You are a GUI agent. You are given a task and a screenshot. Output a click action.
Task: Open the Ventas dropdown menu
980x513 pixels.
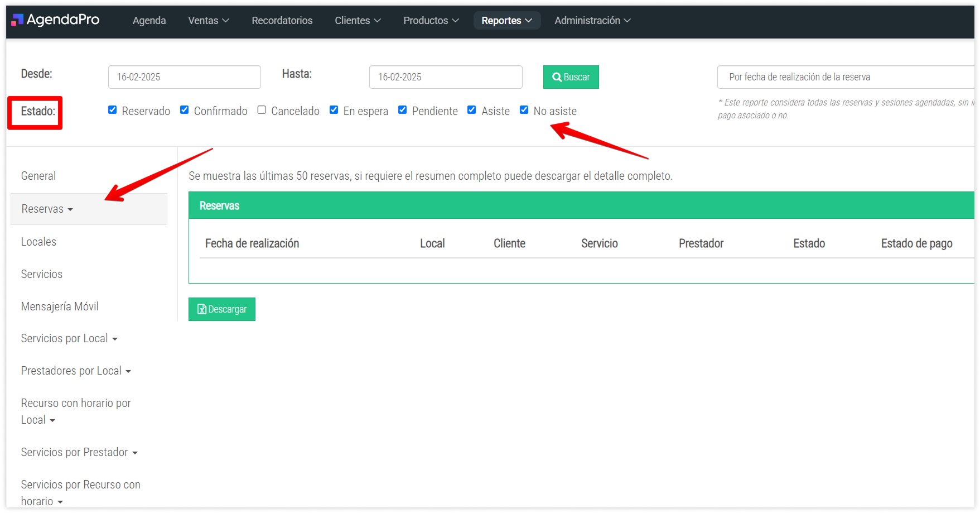(x=209, y=21)
